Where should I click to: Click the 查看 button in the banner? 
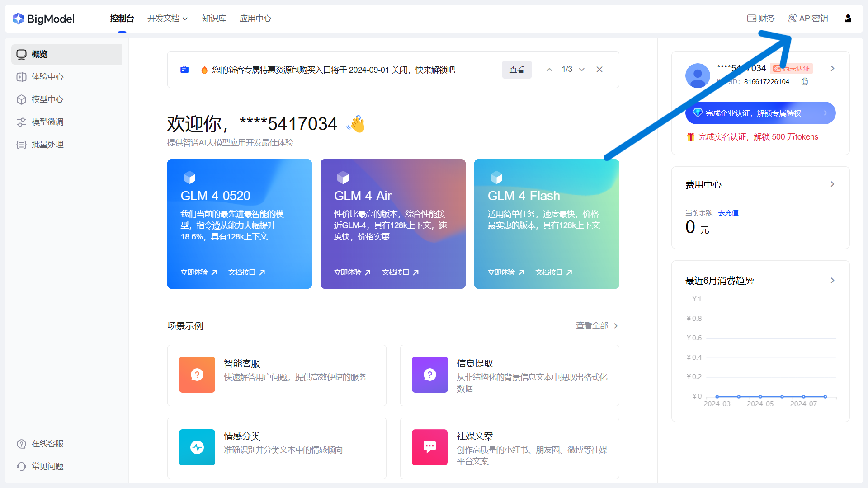coord(517,70)
